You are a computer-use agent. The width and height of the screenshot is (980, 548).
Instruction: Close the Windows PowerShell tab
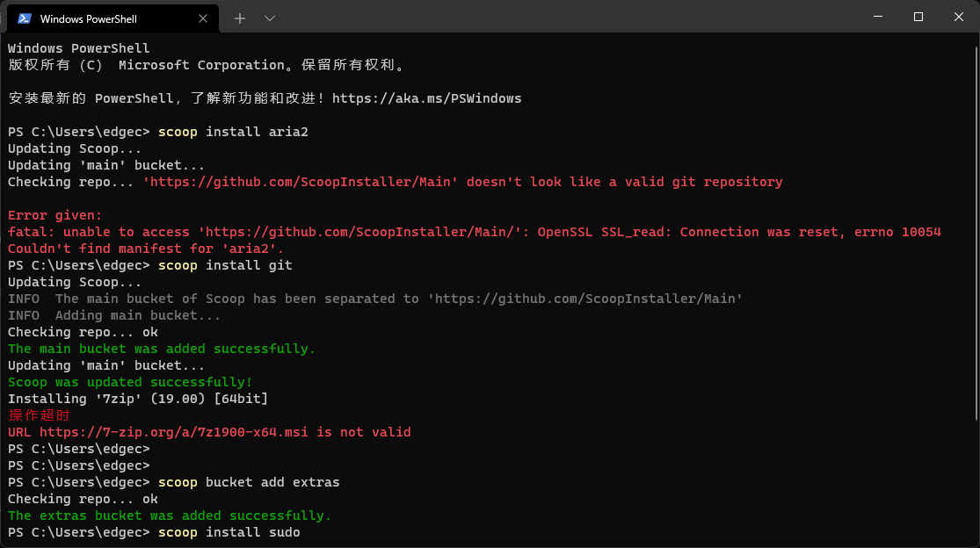[202, 18]
